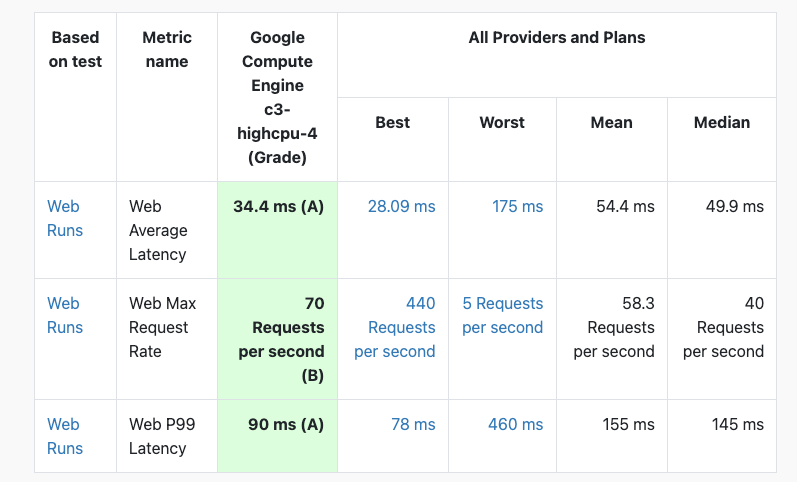
Task: Open Web Runs link in Average Latency row
Action: click(x=65, y=218)
